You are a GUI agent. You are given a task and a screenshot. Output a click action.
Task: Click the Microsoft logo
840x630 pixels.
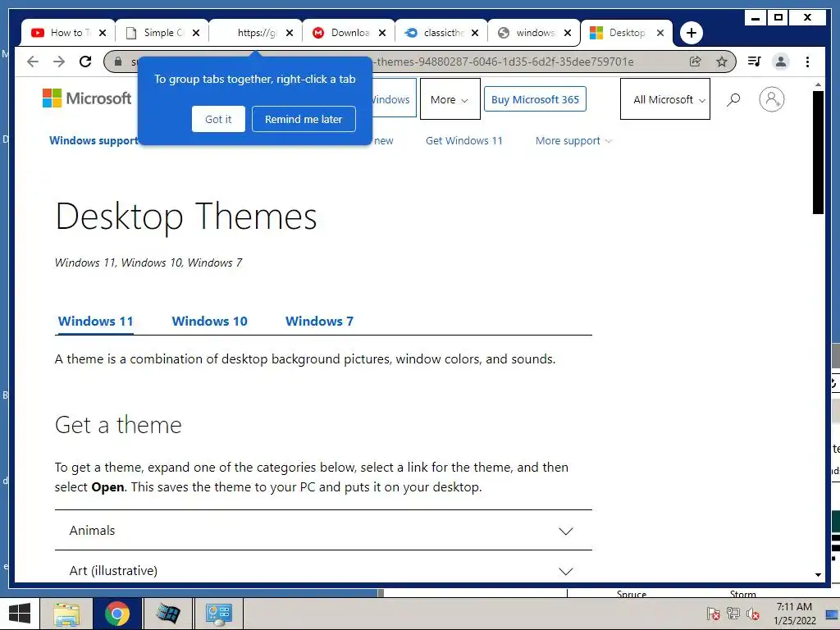87,98
